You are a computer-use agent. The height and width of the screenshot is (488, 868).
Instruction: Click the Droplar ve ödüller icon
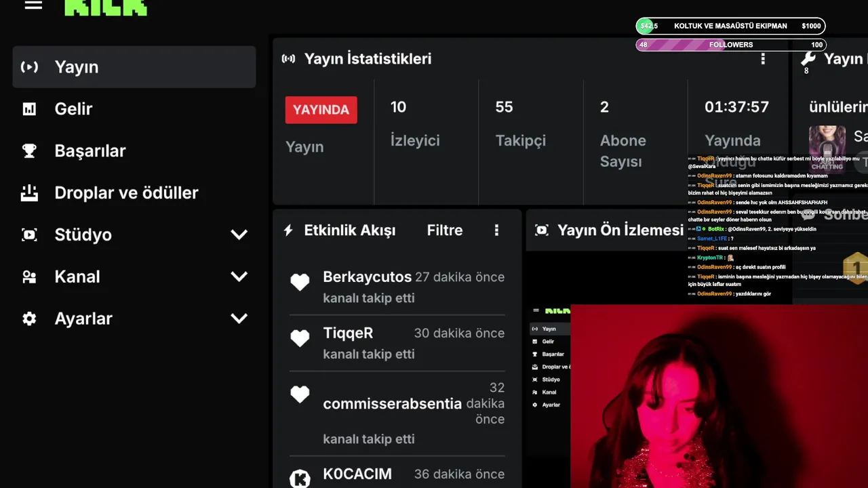pyautogui.click(x=29, y=193)
